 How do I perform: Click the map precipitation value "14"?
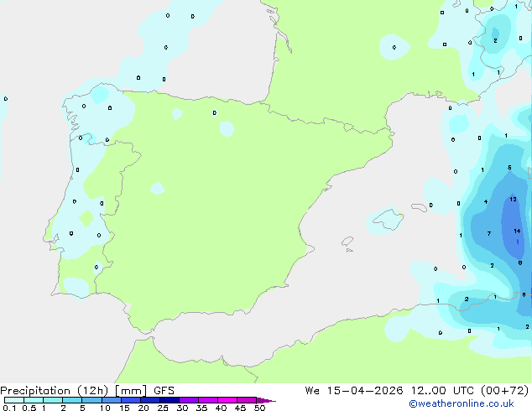point(517,232)
